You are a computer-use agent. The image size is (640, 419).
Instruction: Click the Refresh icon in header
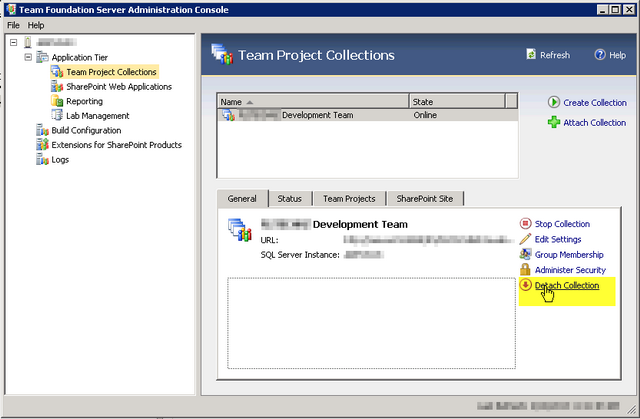point(531,54)
